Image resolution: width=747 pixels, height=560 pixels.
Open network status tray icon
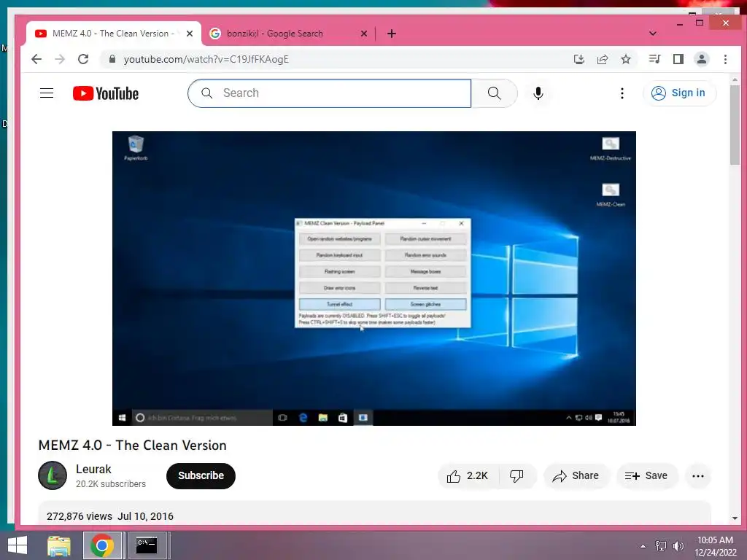pos(661,546)
